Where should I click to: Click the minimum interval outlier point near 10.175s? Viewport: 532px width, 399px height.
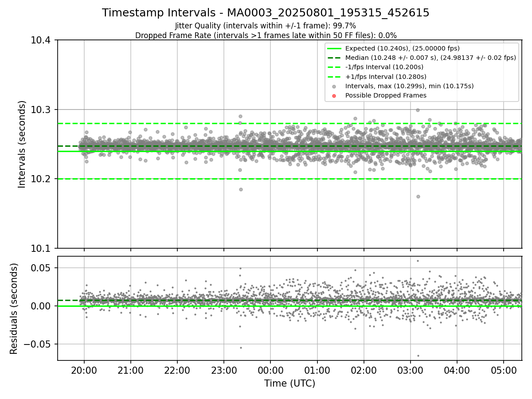418,196
